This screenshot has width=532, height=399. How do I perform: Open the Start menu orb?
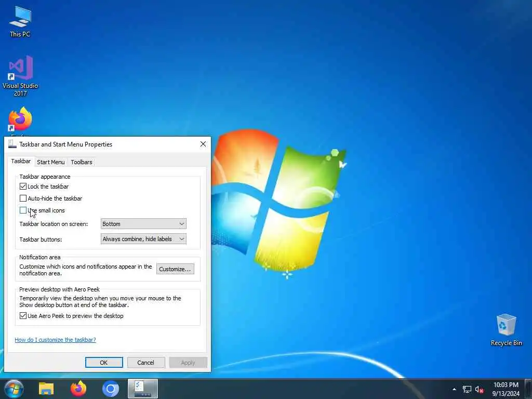point(14,389)
